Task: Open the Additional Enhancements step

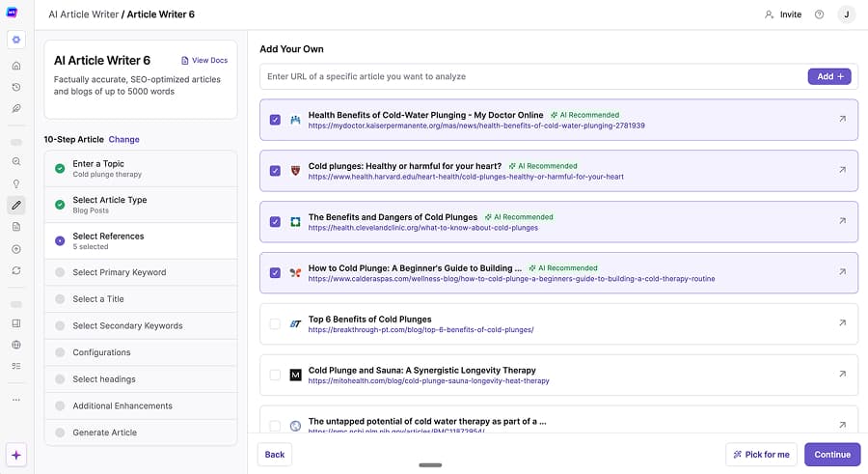Action: tap(141, 405)
